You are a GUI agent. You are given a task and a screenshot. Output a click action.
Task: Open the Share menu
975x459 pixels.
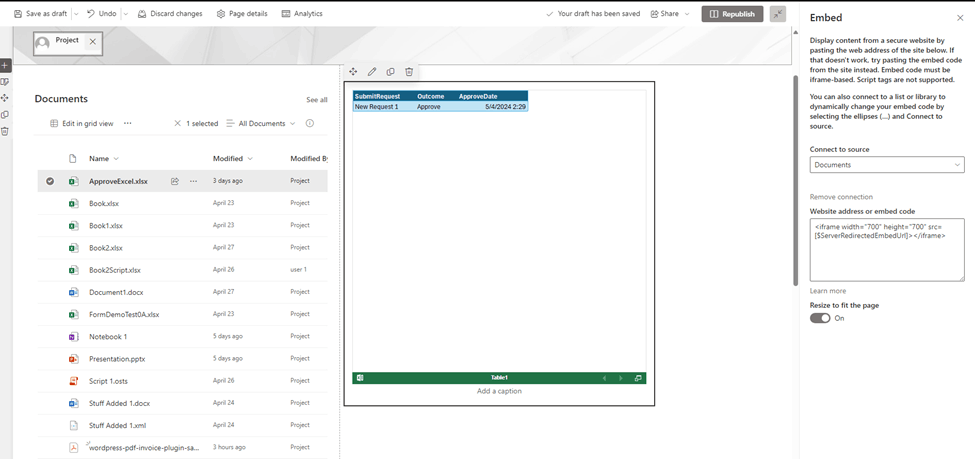coord(670,14)
